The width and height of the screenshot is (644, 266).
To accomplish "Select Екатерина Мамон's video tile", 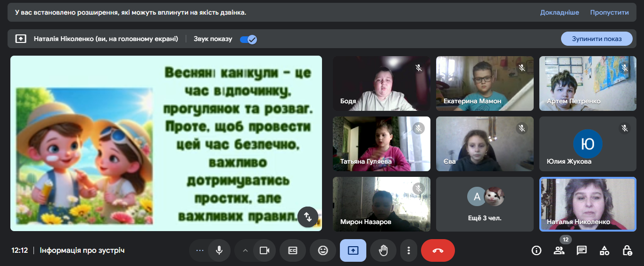I will (x=485, y=83).
